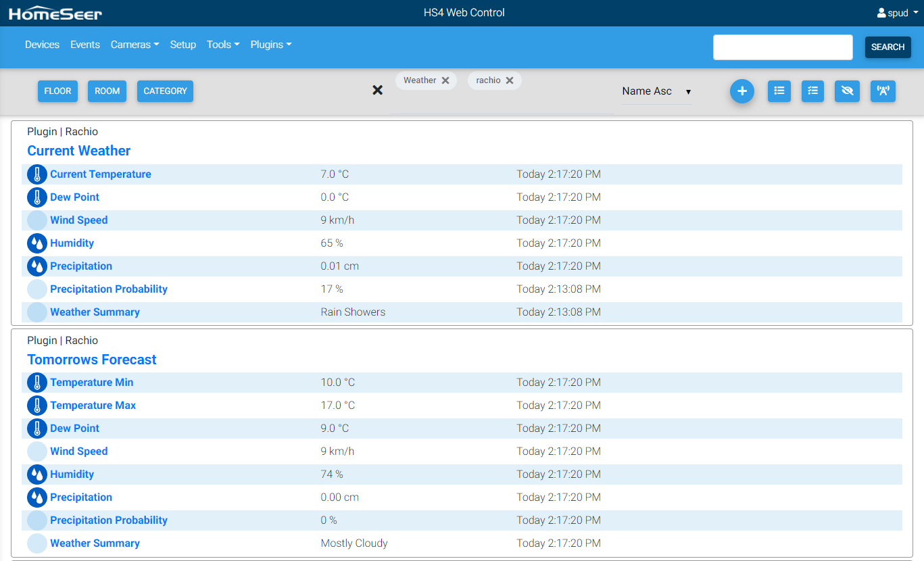Click inside the search text field
The height and width of the screenshot is (561, 924).
point(782,47)
